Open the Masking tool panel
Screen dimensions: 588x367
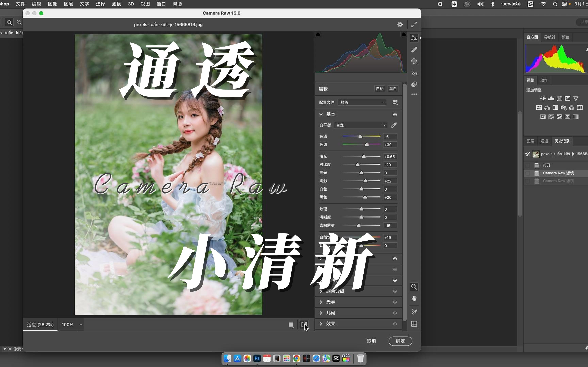414,61
